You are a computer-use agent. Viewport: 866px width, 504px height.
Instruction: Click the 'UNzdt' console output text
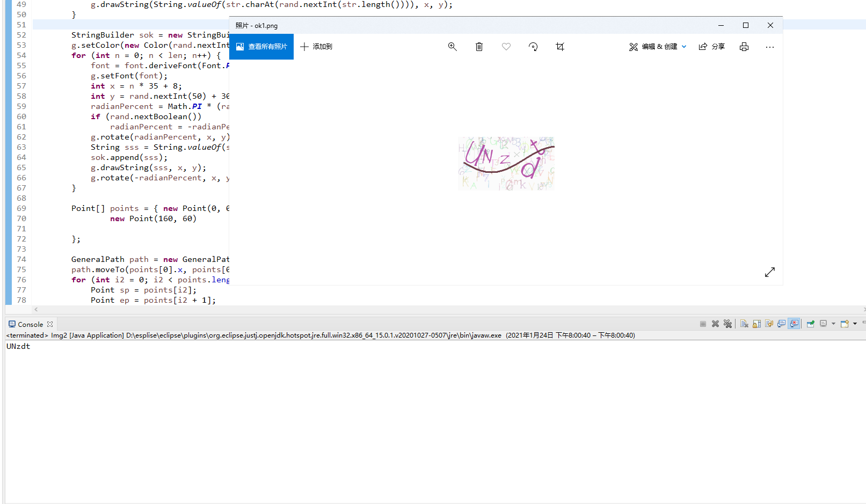18,346
